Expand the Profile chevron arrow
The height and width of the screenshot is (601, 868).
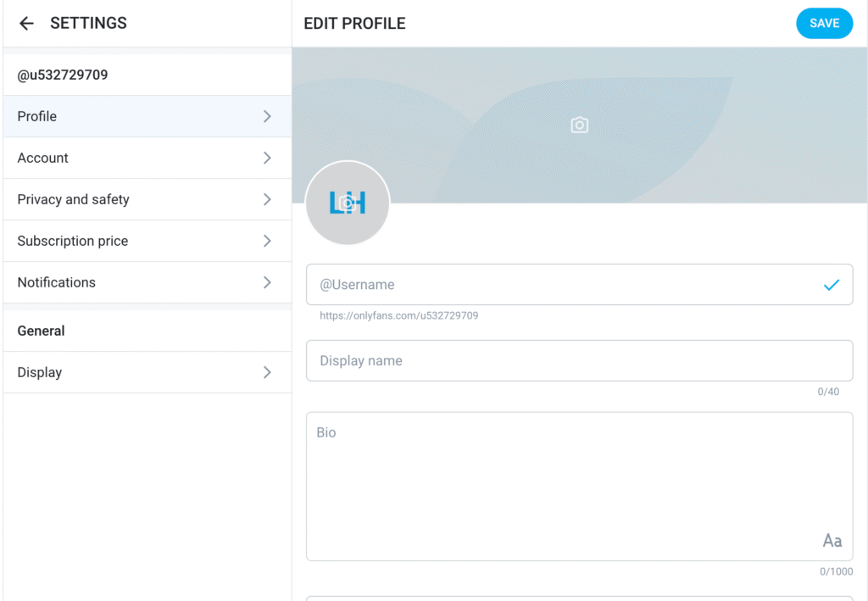pos(267,116)
